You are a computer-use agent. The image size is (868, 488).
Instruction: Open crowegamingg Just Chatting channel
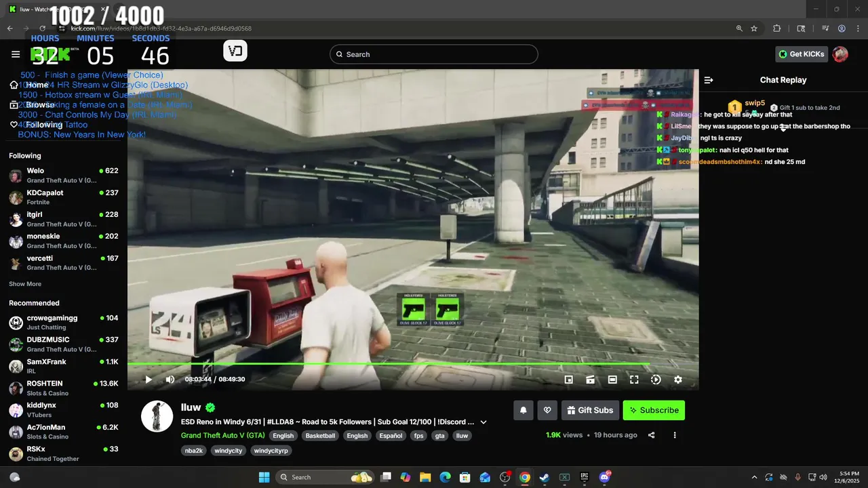point(64,323)
